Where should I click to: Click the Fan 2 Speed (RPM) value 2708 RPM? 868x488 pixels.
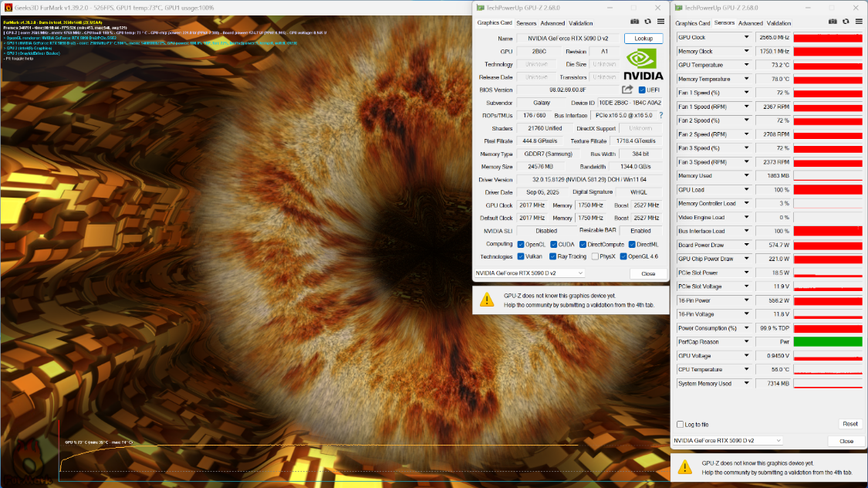coord(773,134)
